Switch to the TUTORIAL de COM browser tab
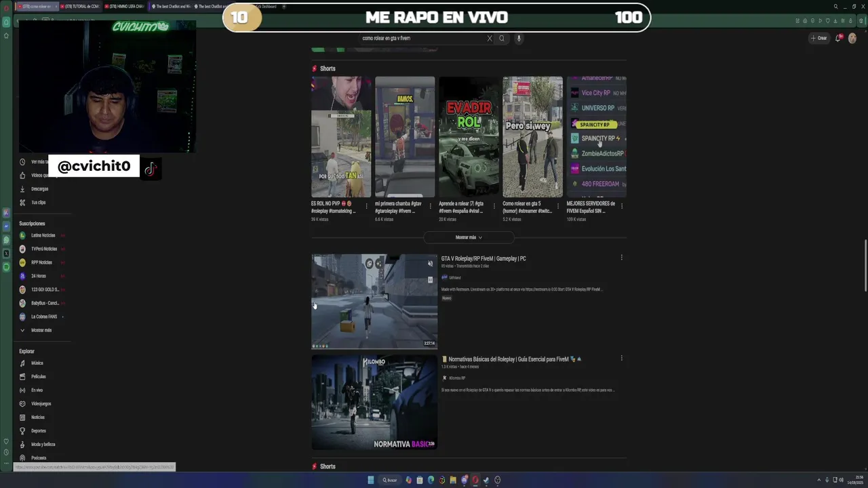The width and height of the screenshot is (868, 488). coord(80,6)
